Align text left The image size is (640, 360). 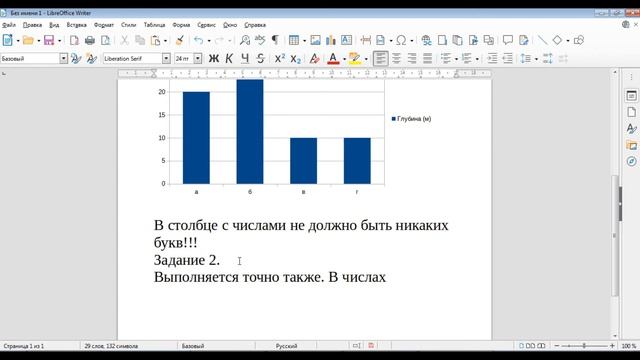click(380, 59)
